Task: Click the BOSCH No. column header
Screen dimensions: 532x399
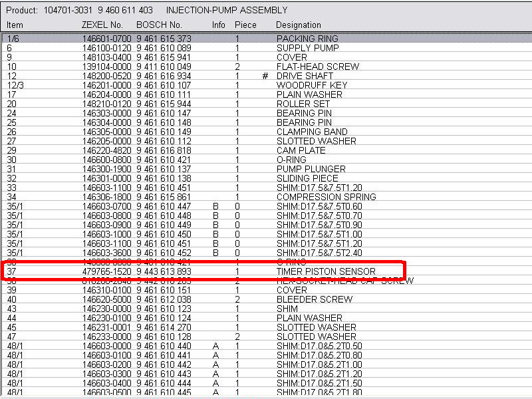Action: pos(159,25)
